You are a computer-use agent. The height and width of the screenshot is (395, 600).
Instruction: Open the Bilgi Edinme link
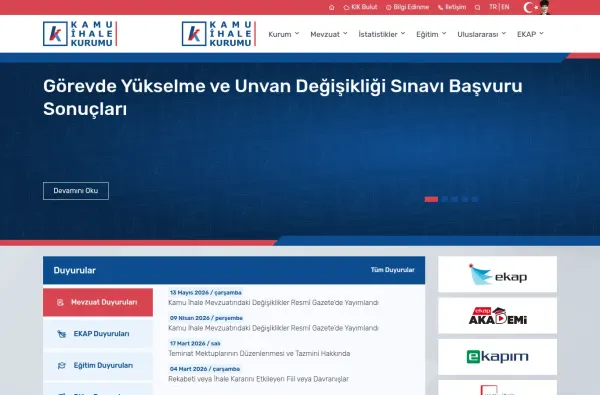[x=407, y=7]
